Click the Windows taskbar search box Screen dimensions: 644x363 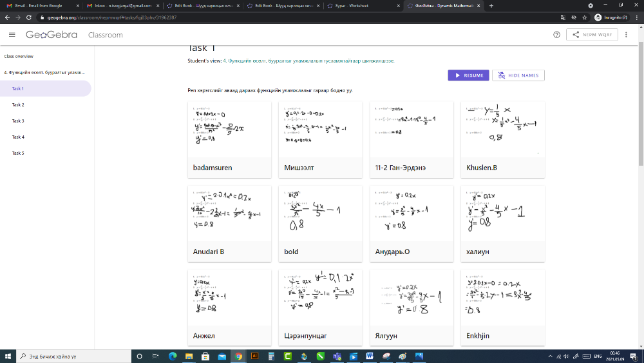click(73, 356)
